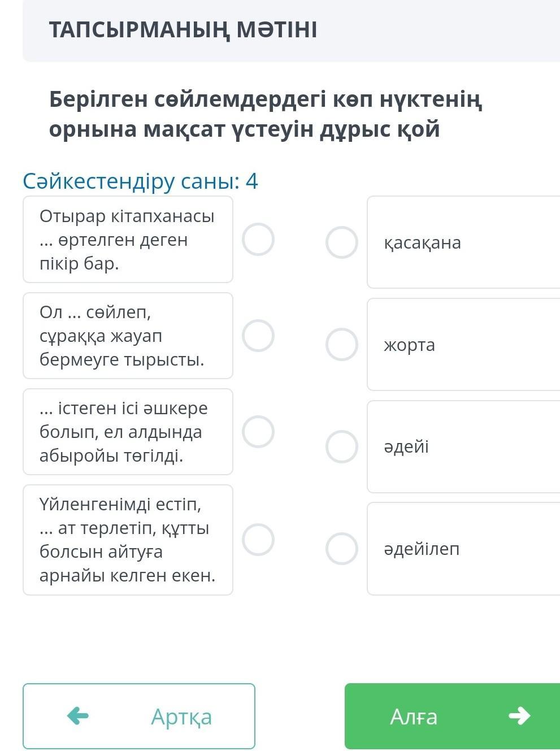Select the radio circle for 'әдейі'

click(x=342, y=446)
